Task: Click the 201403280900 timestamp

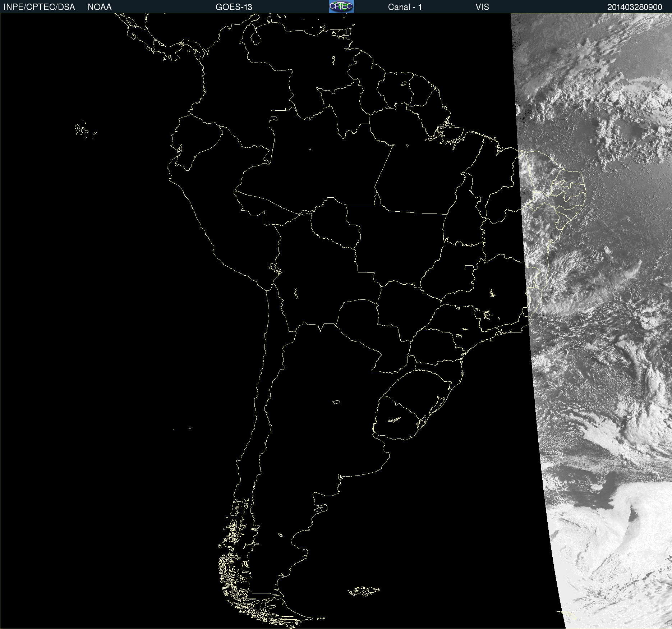Action: tap(635, 7)
